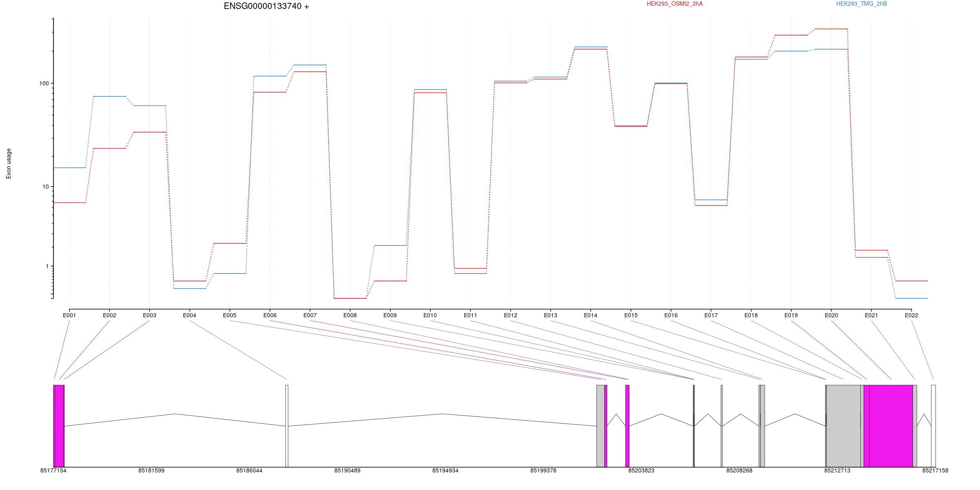Viewport: 980px width, 490px height.
Task: Click the ENSG00000133740 + plot title
Action: coord(266,6)
